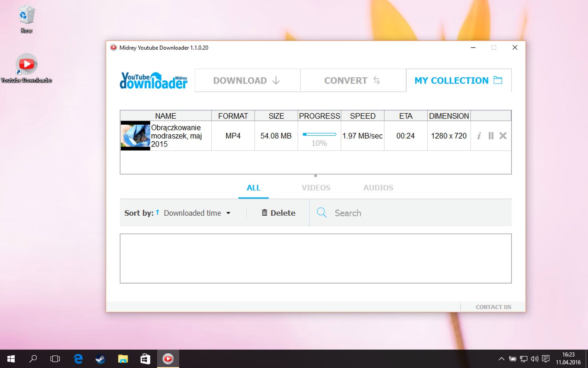Select the ALL filter tab
The width and height of the screenshot is (588, 368).
click(253, 188)
